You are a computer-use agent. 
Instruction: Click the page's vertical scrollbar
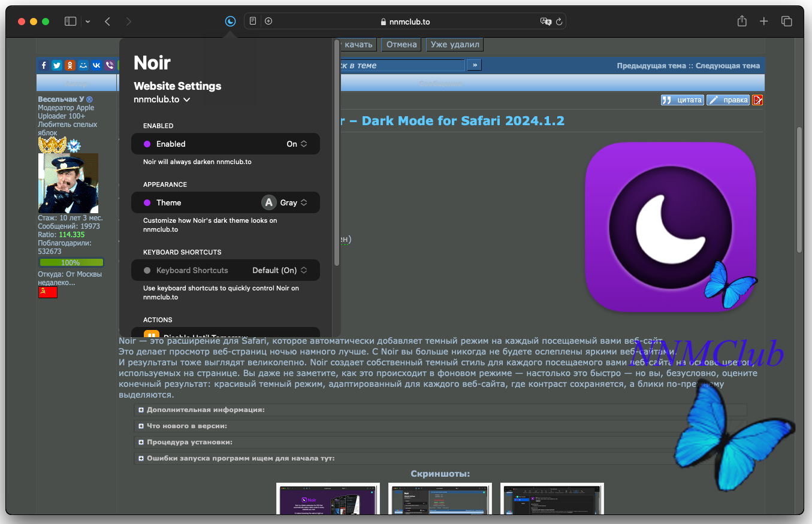coord(799,189)
